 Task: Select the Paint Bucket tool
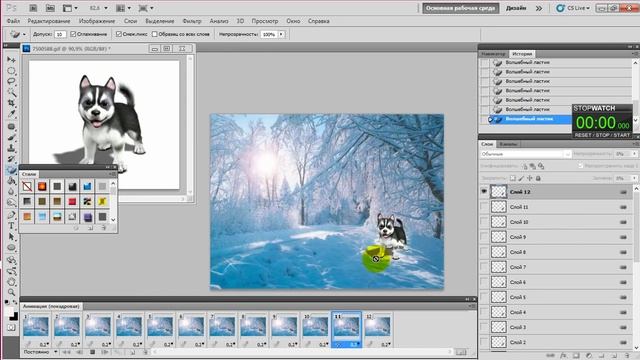[x=11, y=181]
